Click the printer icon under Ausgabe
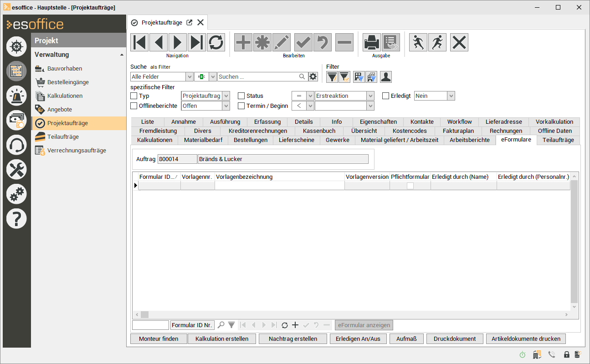Image resolution: width=590 pixels, height=364 pixels. (x=372, y=42)
